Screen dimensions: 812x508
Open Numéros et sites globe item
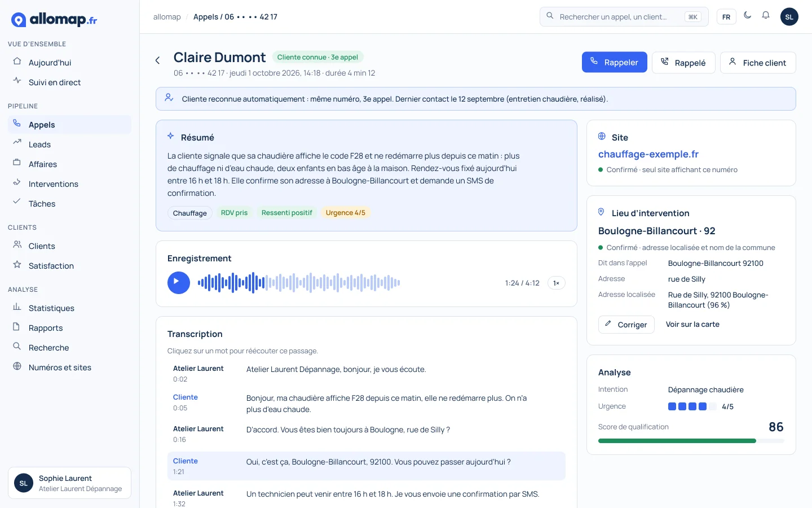coord(69,367)
